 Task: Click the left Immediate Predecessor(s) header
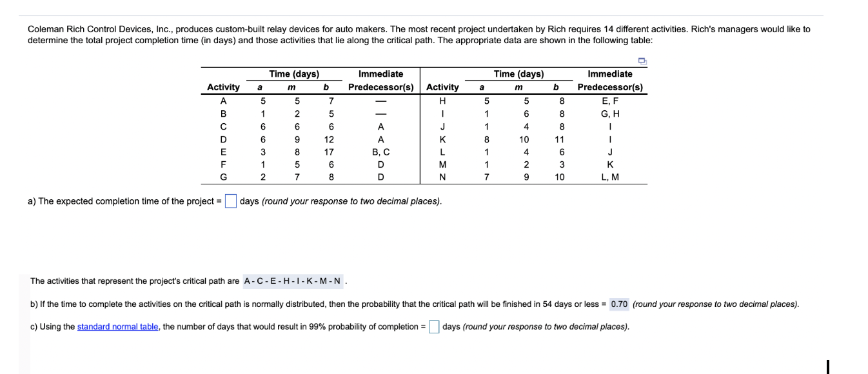380,81
